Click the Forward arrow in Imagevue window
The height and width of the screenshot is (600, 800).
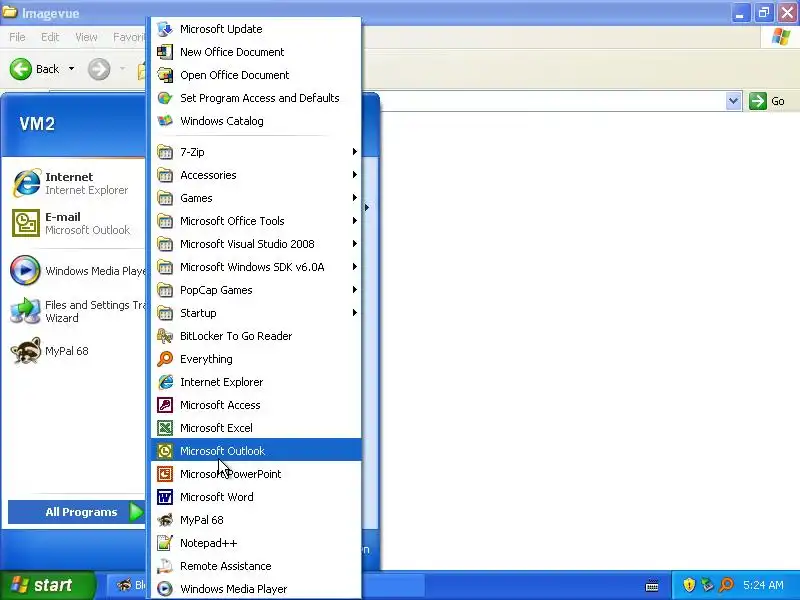coord(99,69)
